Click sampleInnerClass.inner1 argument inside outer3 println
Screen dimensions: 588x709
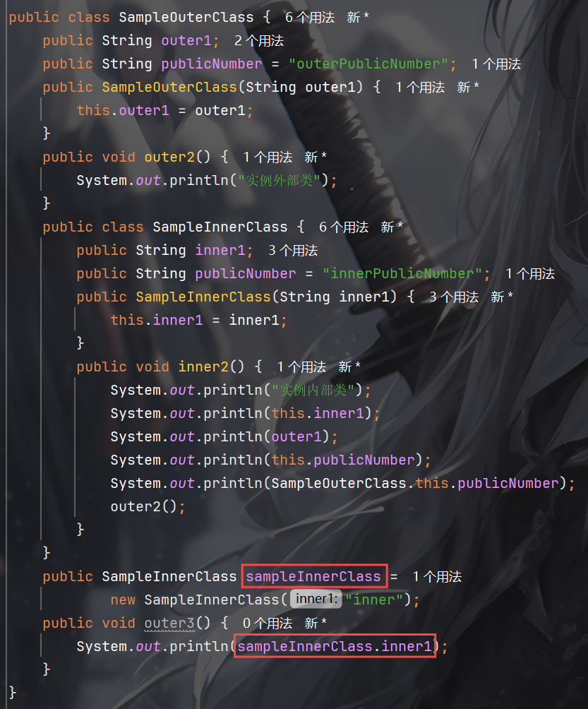(x=335, y=647)
